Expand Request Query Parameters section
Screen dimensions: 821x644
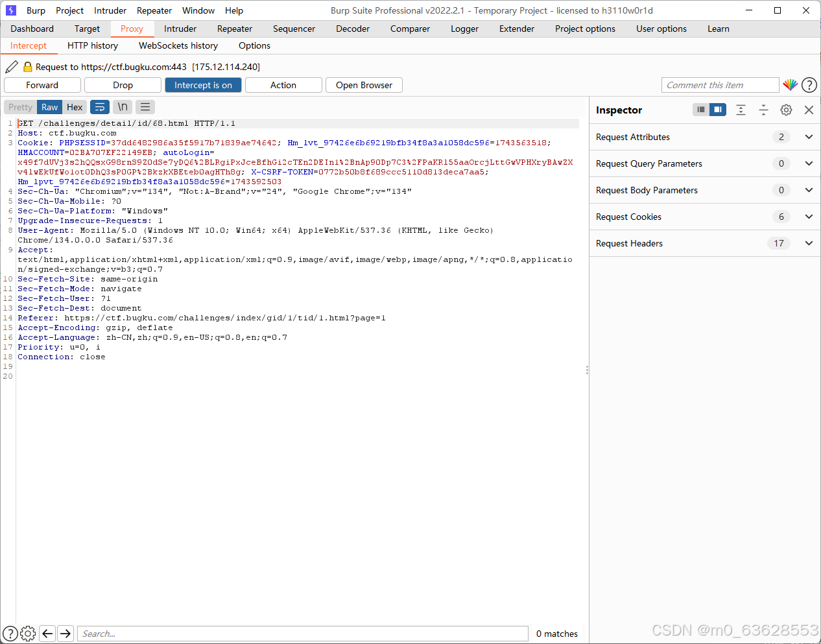coord(705,163)
